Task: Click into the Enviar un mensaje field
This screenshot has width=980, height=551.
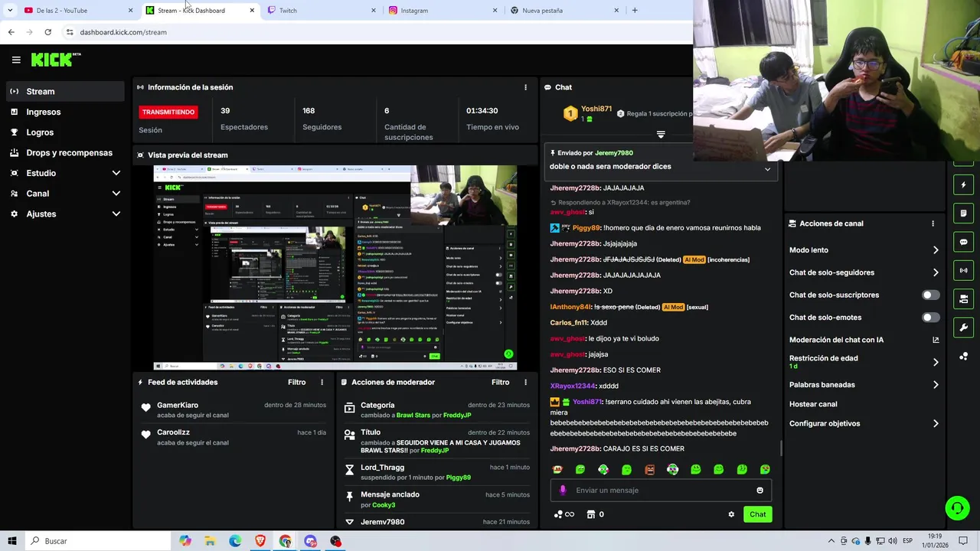Action: coord(661,491)
